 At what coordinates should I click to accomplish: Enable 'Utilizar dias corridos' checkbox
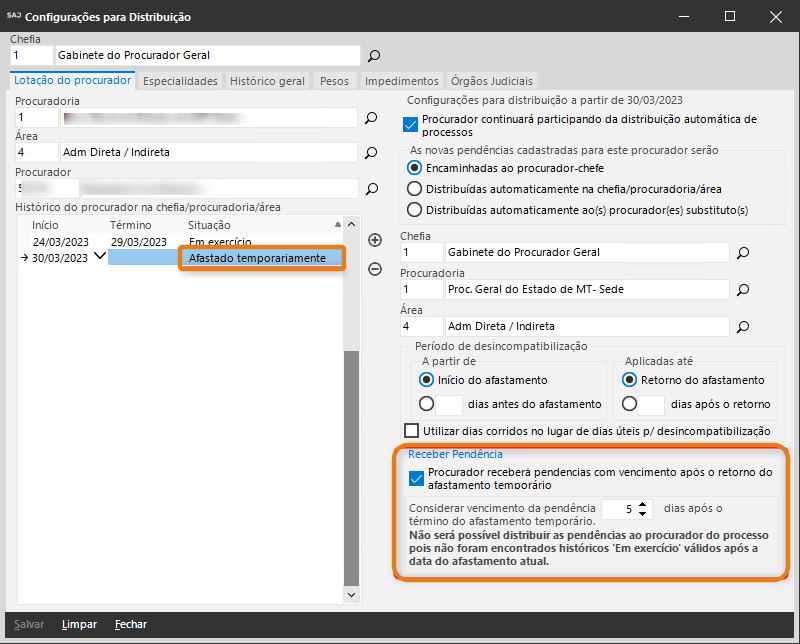[411, 431]
